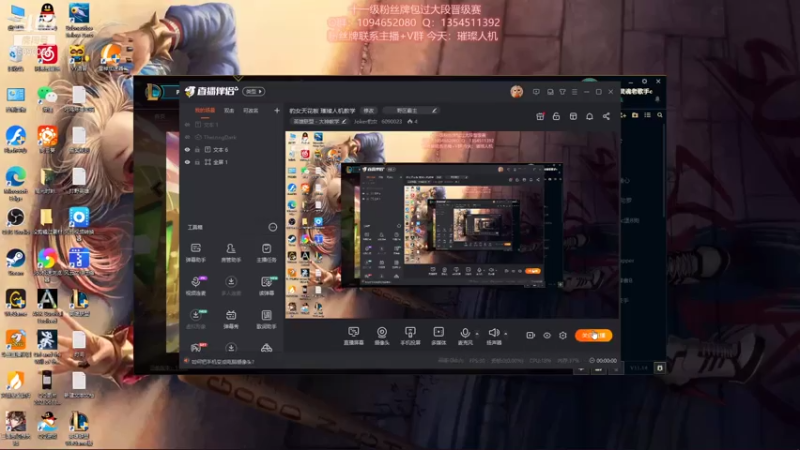Add 直播屏幕 screen capture source
800x450 pixels.
tap(353, 336)
